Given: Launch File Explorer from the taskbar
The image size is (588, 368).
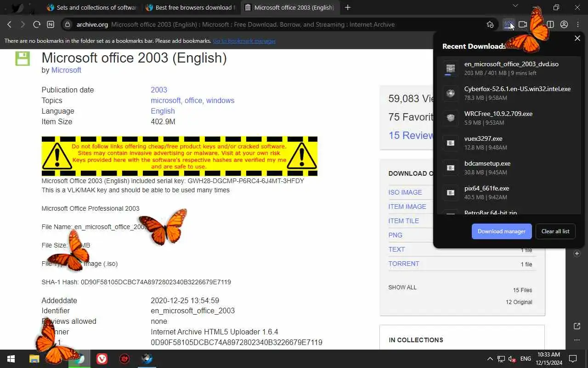Looking at the screenshot, I should 34,359.
